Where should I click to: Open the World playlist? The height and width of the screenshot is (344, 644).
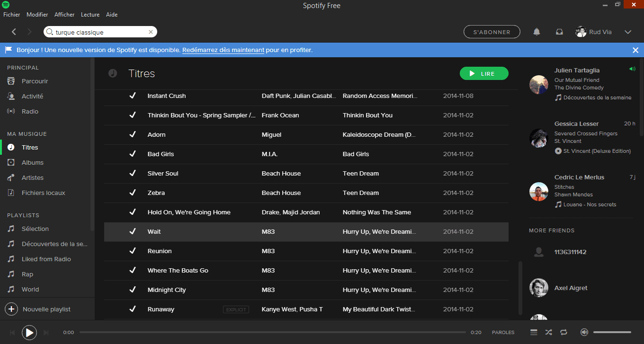click(x=30, y=289)
